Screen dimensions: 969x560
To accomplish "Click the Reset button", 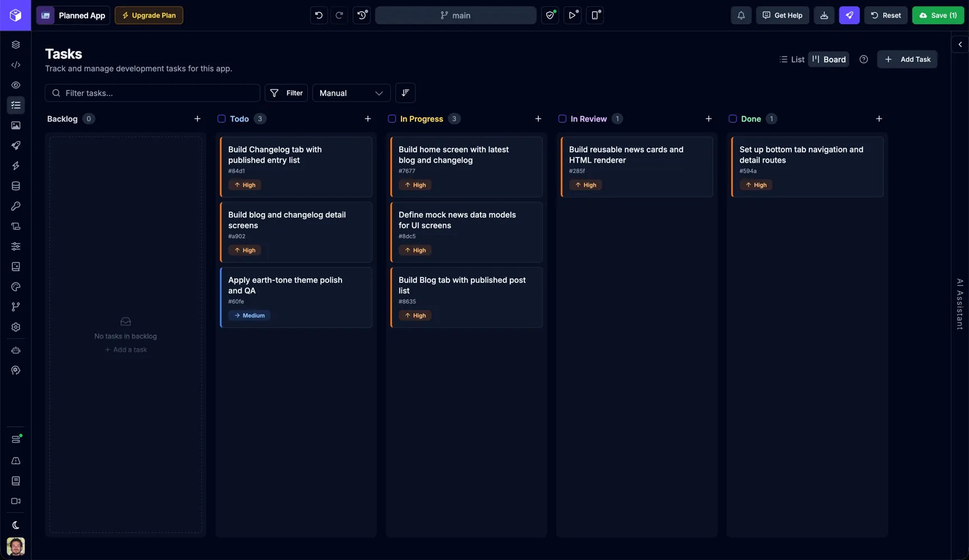I will pyautogui.click(x=886, y=15).
